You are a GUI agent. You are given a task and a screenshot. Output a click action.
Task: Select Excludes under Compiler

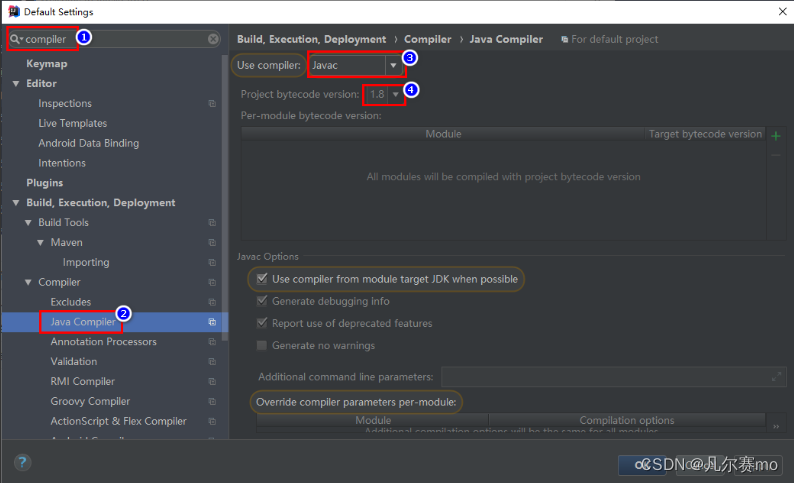pos(71,302)
